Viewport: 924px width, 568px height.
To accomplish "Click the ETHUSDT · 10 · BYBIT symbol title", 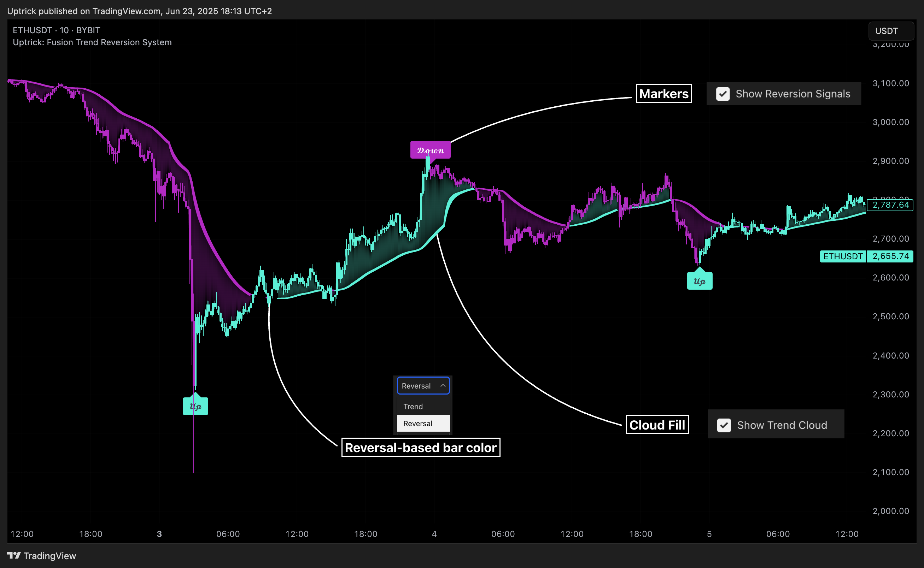I will pyautogui.click(x=57, y=30).
